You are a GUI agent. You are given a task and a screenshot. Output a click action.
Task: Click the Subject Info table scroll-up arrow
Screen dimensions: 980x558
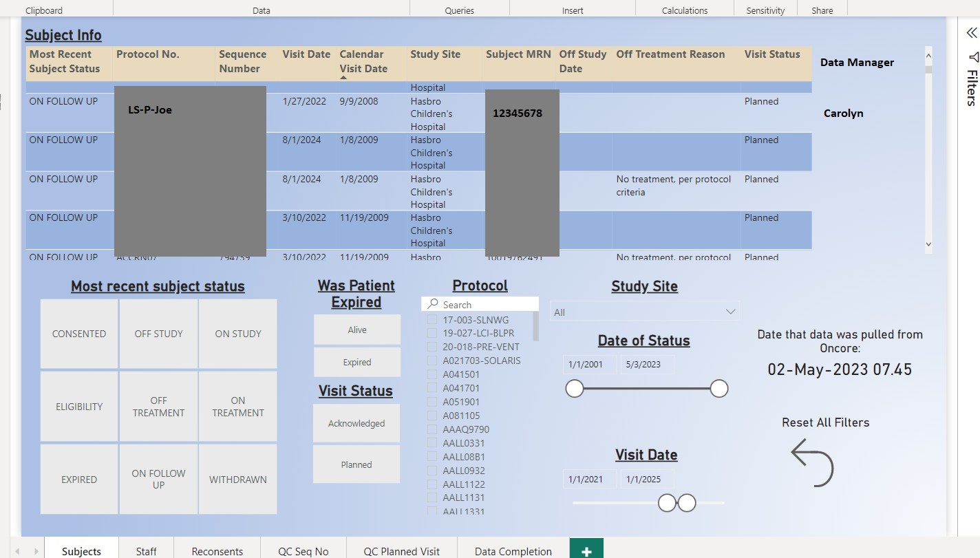click(928, 56)
